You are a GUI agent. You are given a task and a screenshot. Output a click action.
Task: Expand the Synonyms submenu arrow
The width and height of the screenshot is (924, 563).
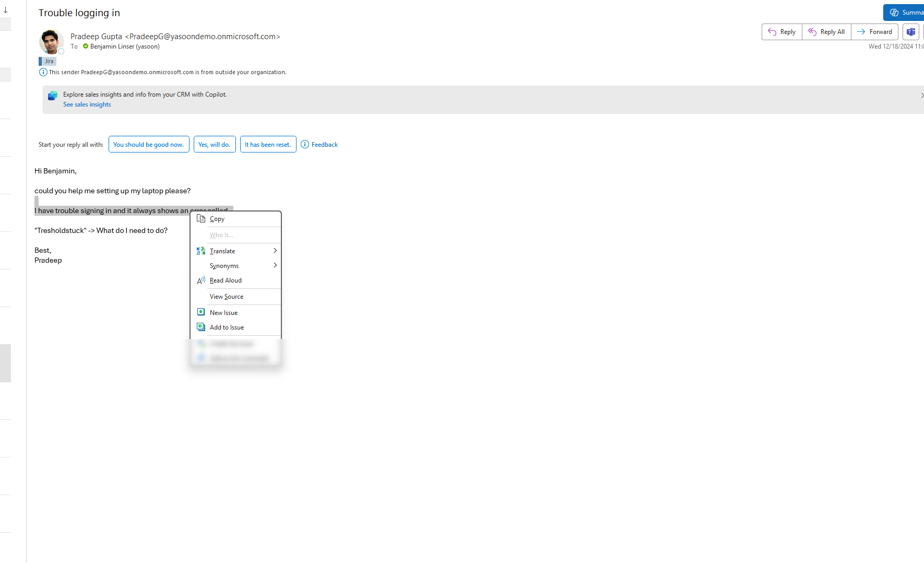point(275,265)
